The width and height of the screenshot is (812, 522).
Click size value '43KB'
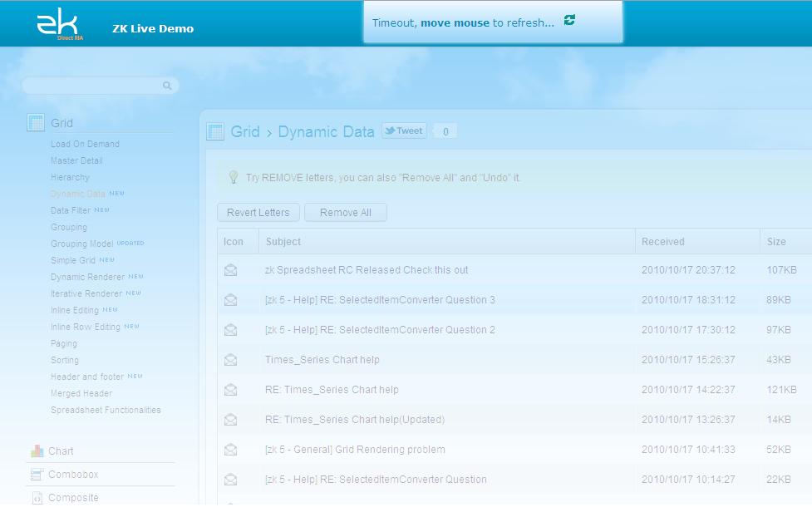778,359
